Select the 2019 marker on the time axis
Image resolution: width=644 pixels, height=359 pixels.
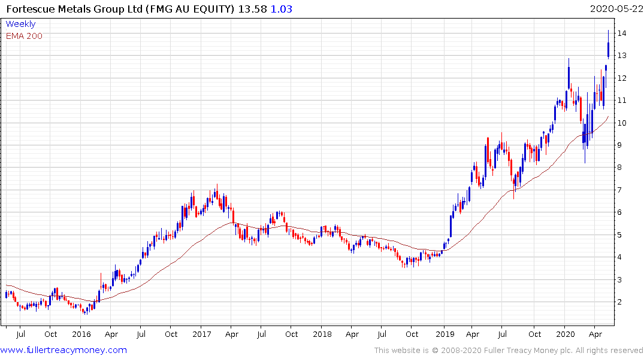click(444, 334)
